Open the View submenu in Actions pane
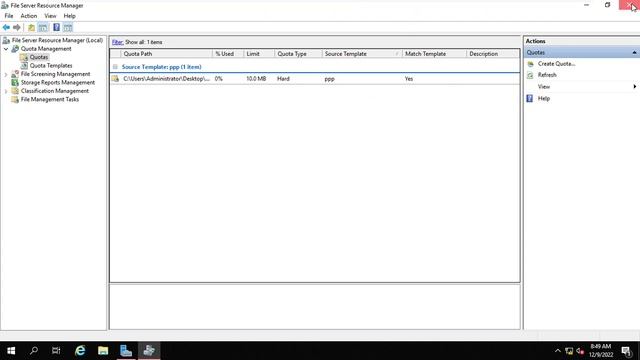640x360 pixels. coord(544,87)
